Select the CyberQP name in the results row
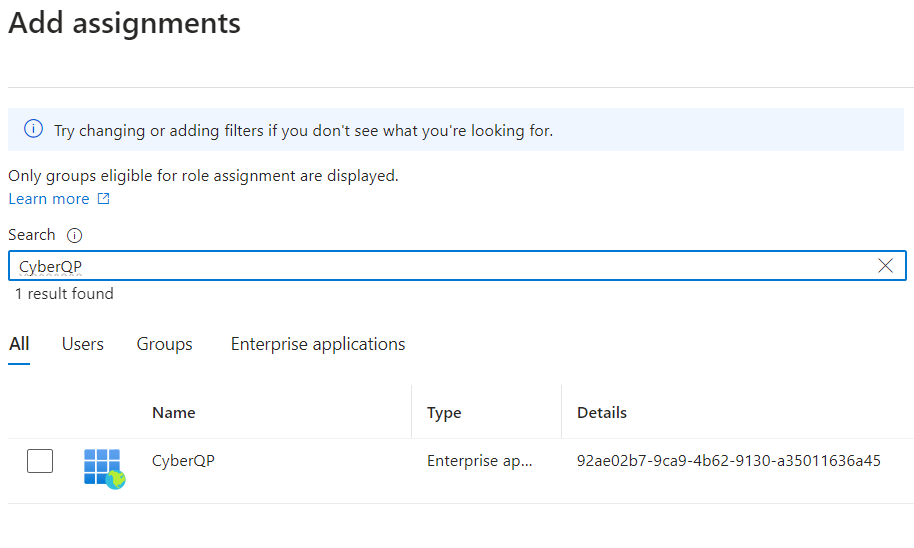914x548 pixels. pyautogui.click(x=183, y=461)
